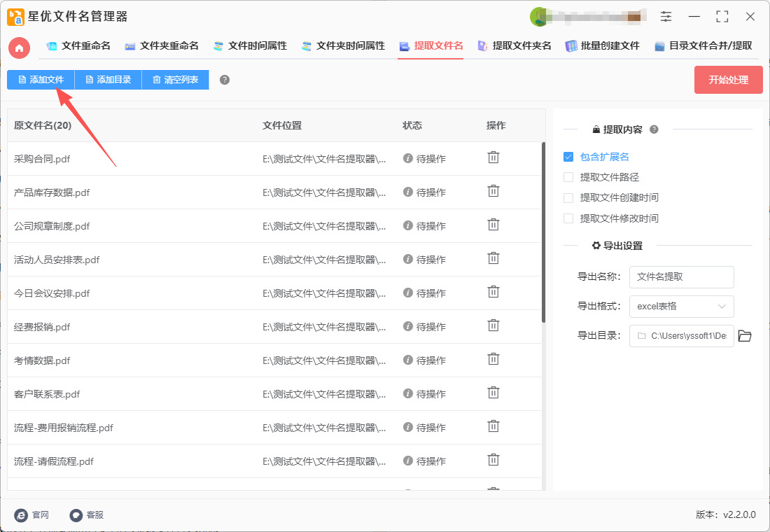Remove 客户联系表.pdf using its trash icon
This screenshot has width=770, height=532.
493,393
